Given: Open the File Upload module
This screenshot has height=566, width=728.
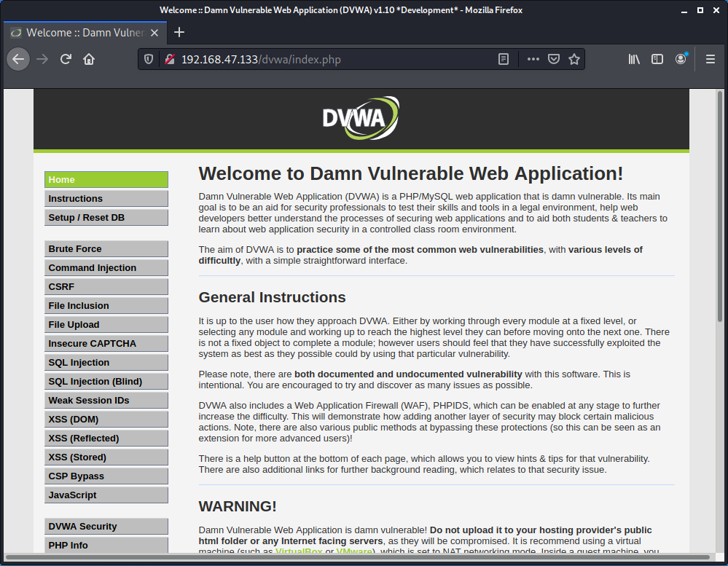Looking at the screenshot, I should point(106,325).
